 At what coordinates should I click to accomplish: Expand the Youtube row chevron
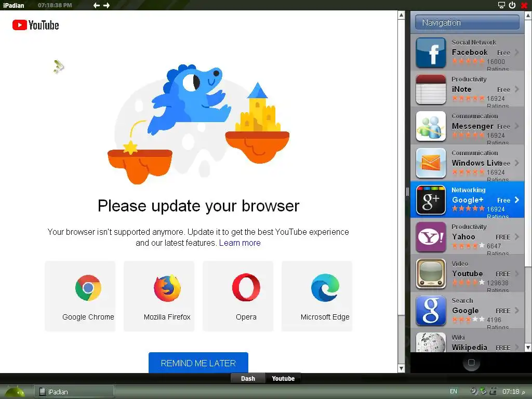coord(517,273)
